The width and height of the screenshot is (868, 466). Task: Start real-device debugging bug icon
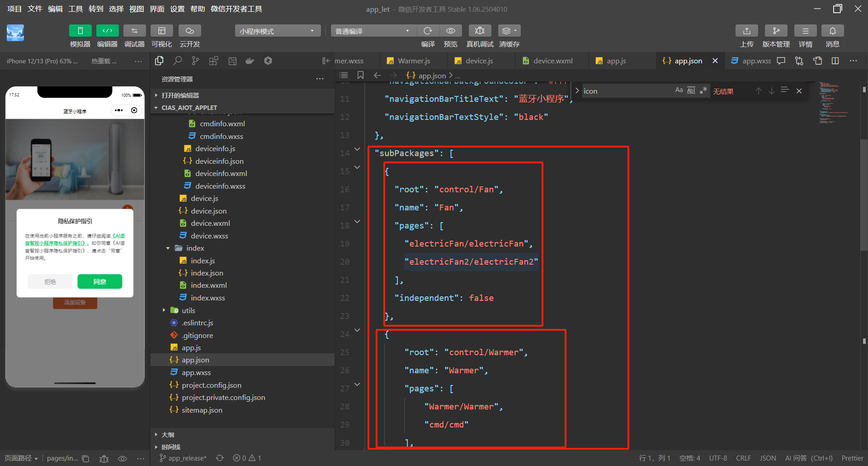click(x=480, y=31)
